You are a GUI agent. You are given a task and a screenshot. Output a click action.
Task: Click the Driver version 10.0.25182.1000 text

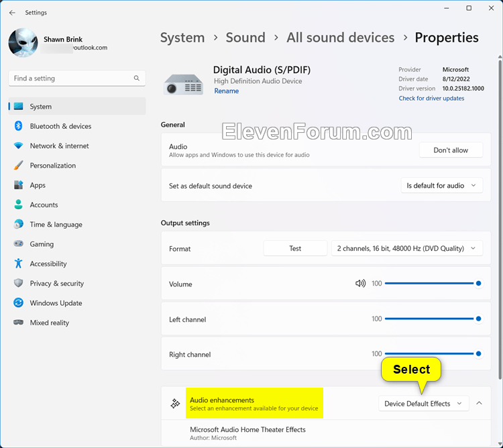pos(441,89)
